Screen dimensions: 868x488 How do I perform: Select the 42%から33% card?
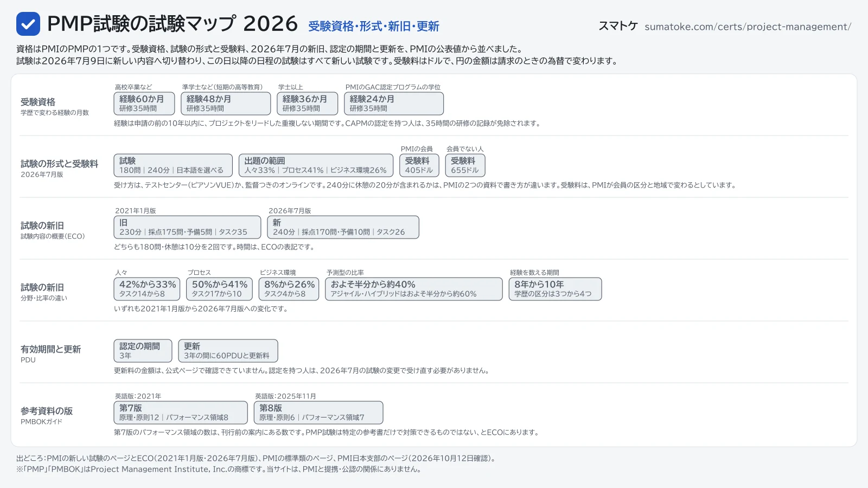(x=147, y=289)
